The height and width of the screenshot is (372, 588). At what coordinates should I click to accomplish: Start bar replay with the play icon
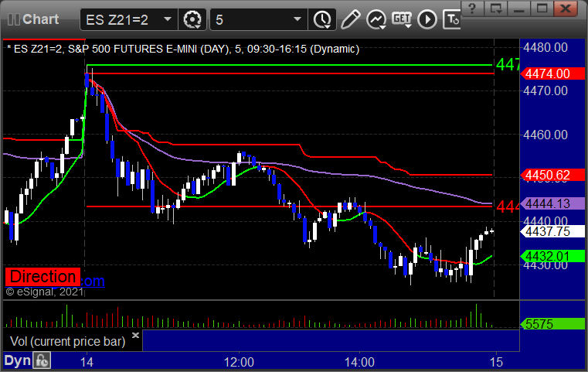point(427,19)
